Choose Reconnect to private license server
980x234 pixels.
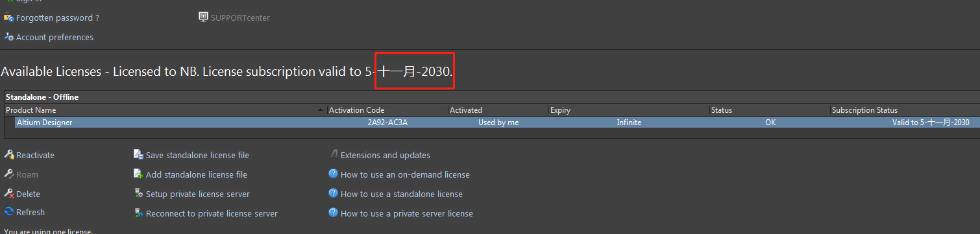(212, 214)
